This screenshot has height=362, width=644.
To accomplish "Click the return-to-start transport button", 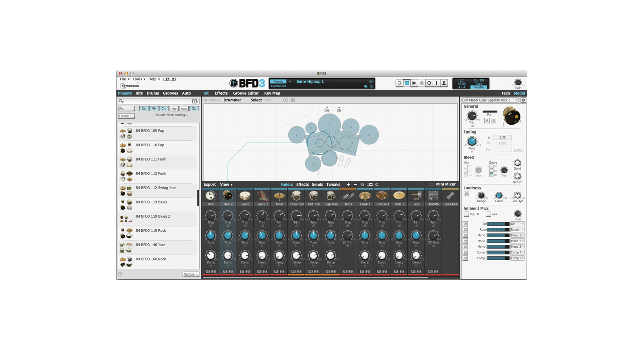I will [x=399, y=83].
